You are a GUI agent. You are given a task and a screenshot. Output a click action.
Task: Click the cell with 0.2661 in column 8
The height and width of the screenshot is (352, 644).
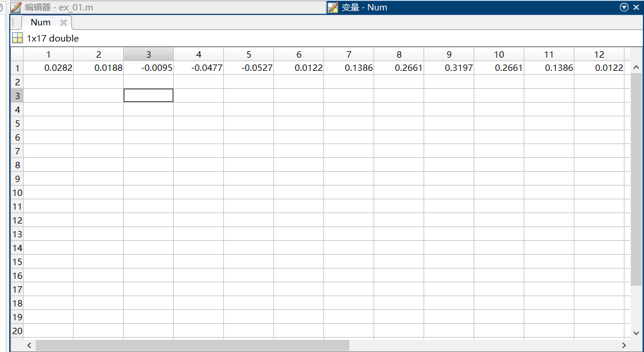click(x=399, y=68)
